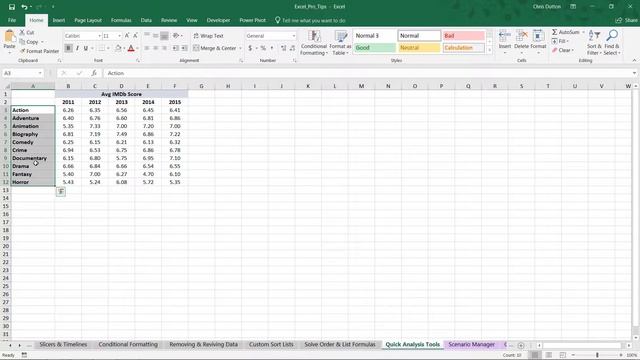Click the Undo arrow icon

24,7
